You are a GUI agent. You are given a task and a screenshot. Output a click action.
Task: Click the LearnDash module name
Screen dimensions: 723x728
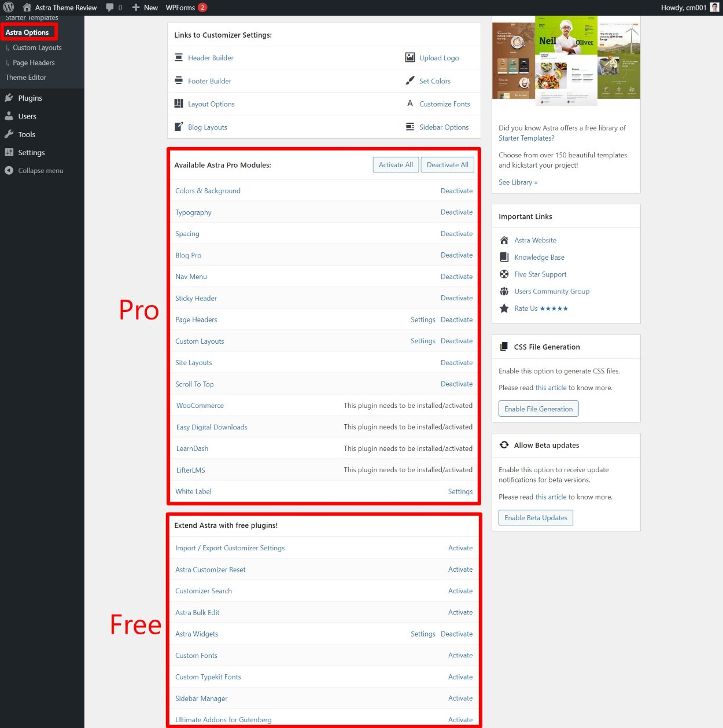click(x=192, y=448)
